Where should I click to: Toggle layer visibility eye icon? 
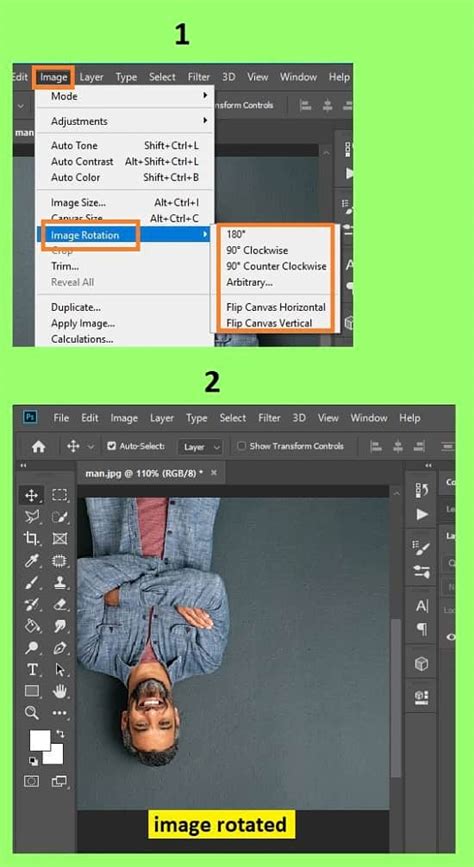tap(451, 637)
